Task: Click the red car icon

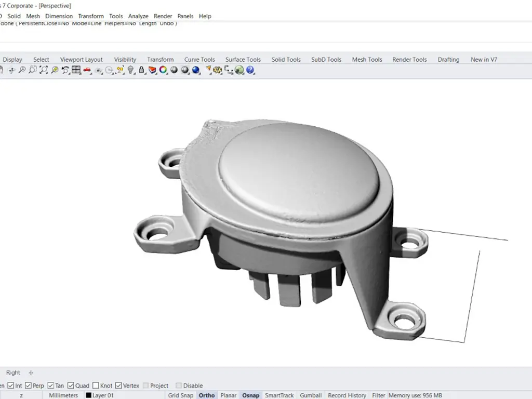Action: [x=87, y=70]
